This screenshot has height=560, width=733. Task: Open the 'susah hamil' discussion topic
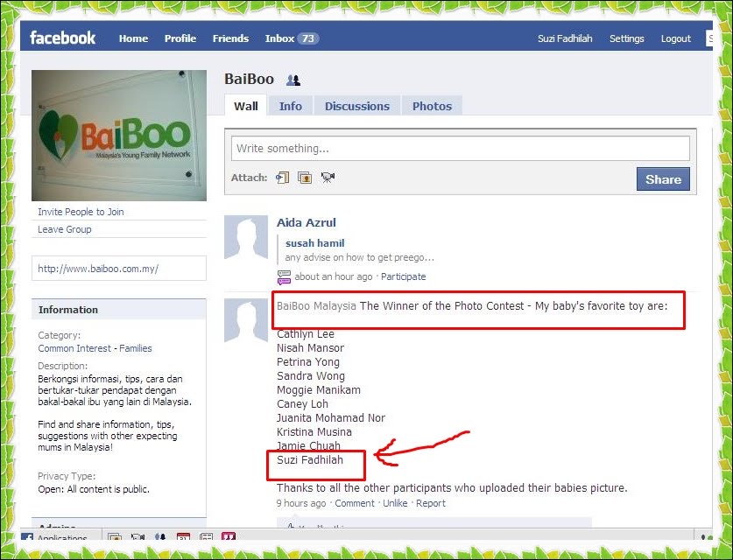314,243
